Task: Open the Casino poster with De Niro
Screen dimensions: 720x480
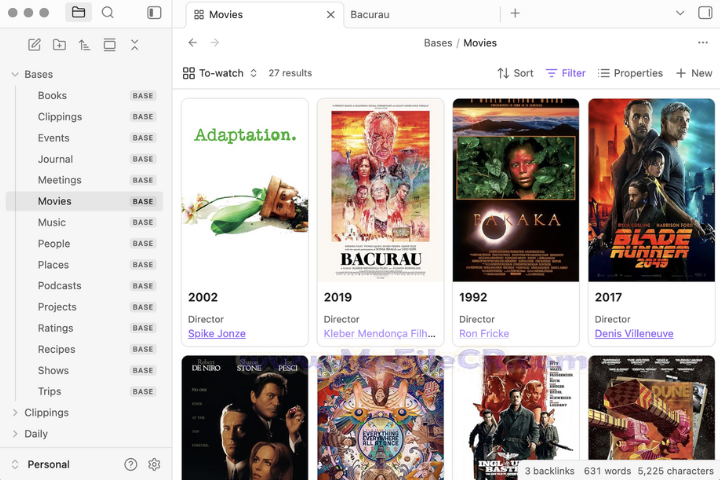Action: pos(245,418)
